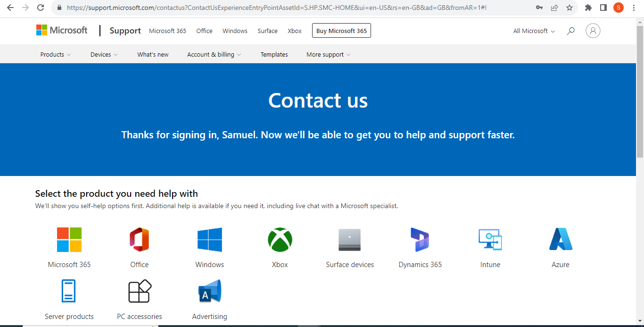Select the Xbox product icon
This screenshot has height=327, width=644.
pos(280,240)
